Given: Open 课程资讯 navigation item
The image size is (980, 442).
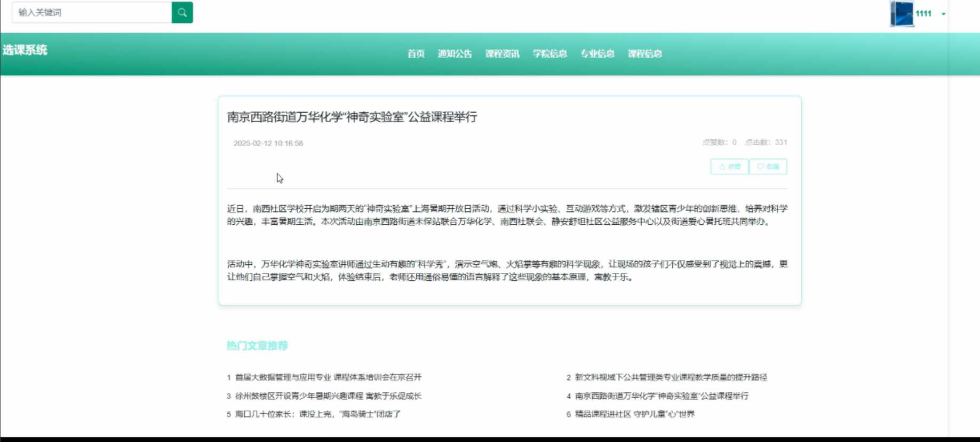Looking at the screenshot, I should coord(502,54).
